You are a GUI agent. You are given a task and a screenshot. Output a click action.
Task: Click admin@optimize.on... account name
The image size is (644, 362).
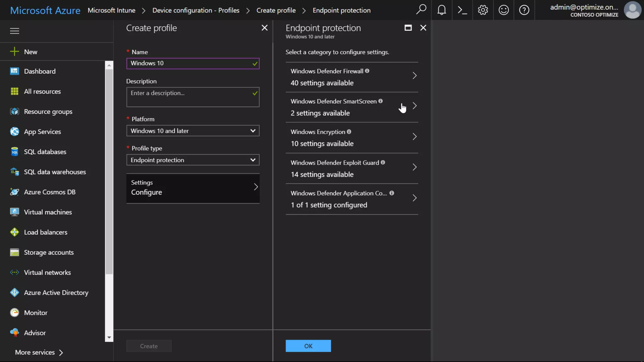584,7
